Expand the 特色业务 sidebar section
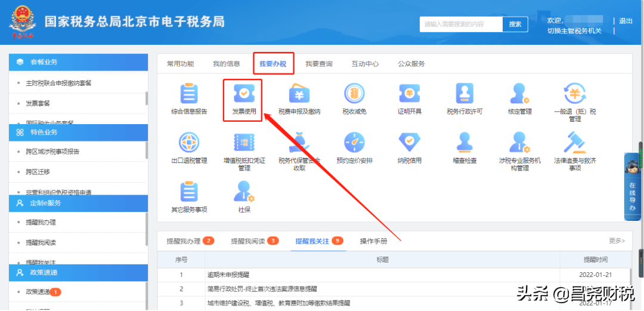The image size is (644, 311). pos(78,133)
